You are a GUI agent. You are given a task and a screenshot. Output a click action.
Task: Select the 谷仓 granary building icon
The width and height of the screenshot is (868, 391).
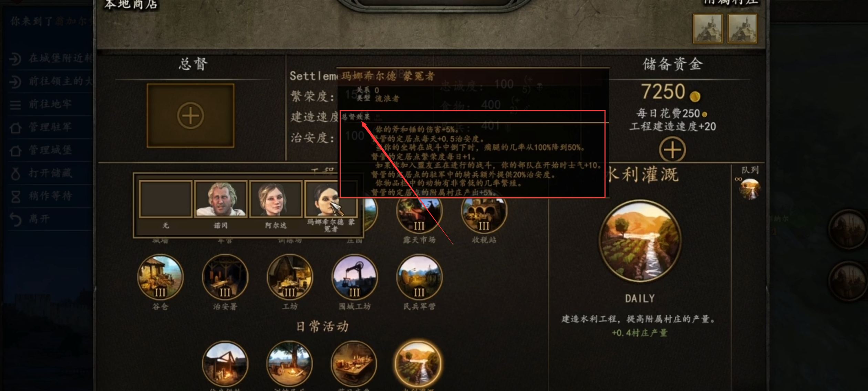[x=160, y=277]
